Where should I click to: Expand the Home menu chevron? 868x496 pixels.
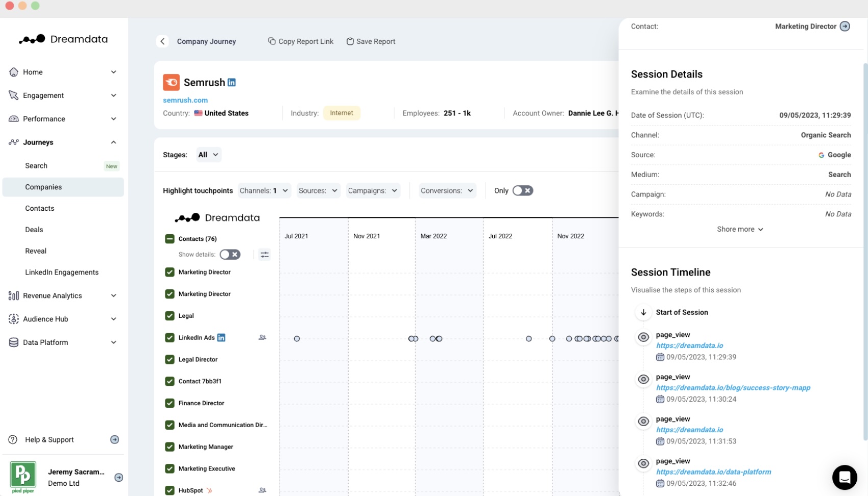114,72
